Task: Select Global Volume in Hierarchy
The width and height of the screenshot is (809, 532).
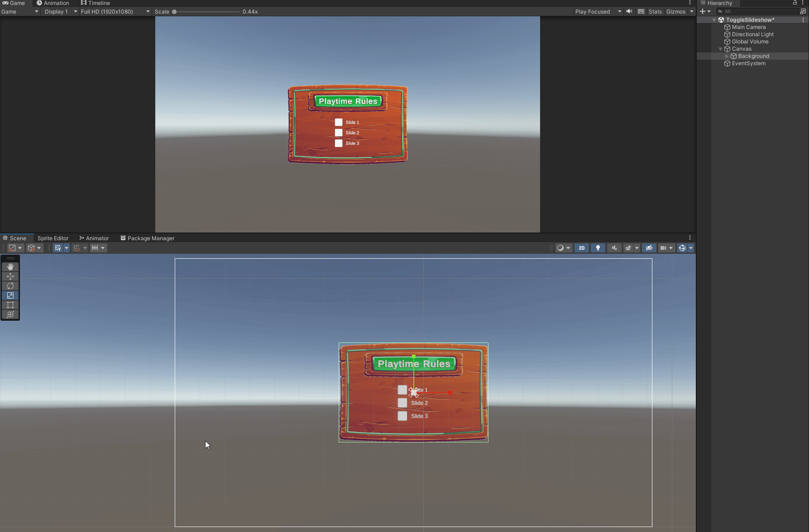Action: pyautogui.click(x=750, y=42)
